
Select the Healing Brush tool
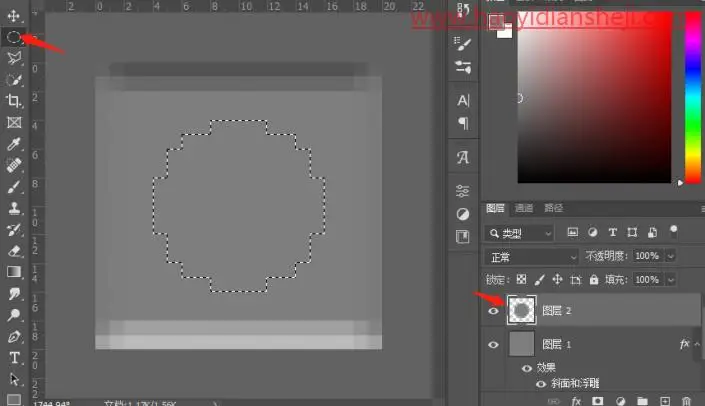coord(14,165)
